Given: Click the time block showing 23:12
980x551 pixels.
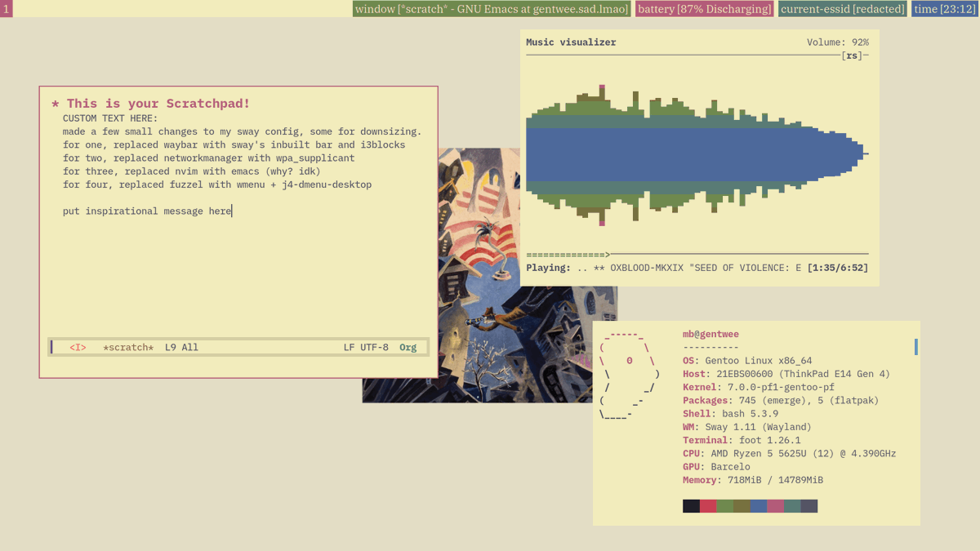Looking at the screenshot, I should (x=943, y=9).
